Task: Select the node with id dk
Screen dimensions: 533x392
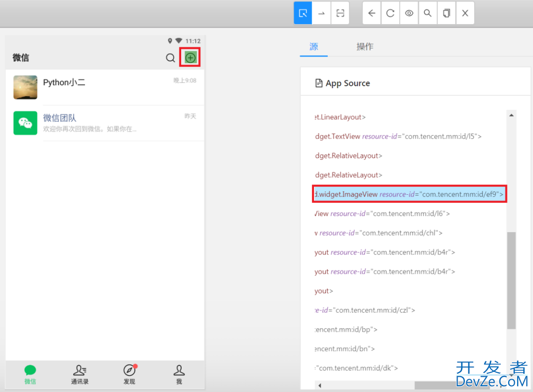Action: pyautogui.click(x=356, y=368)
